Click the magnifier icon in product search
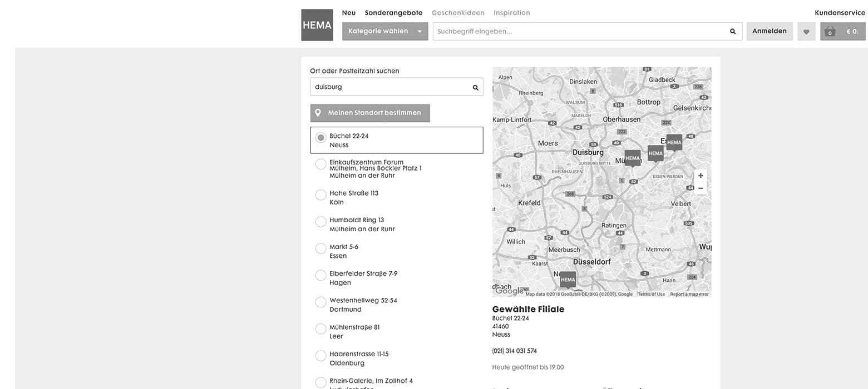Viewport: 868px width, 389px height. click(733, 32)
